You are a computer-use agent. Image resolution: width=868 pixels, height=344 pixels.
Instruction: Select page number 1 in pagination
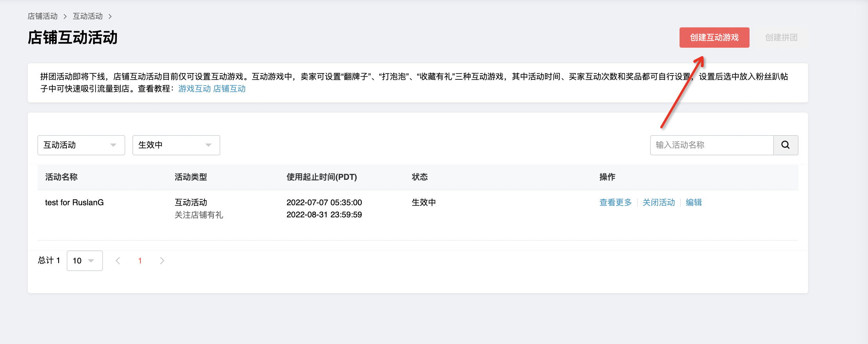pos(140,261)
